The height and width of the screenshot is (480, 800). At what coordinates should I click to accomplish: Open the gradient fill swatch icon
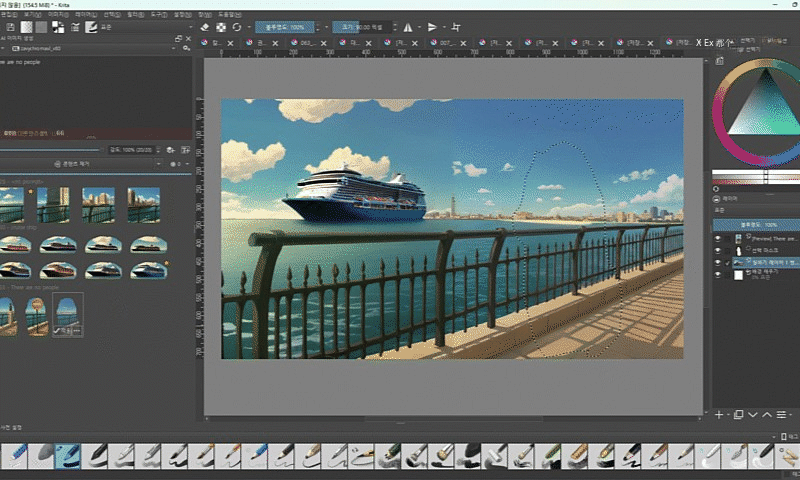[28, 27]
